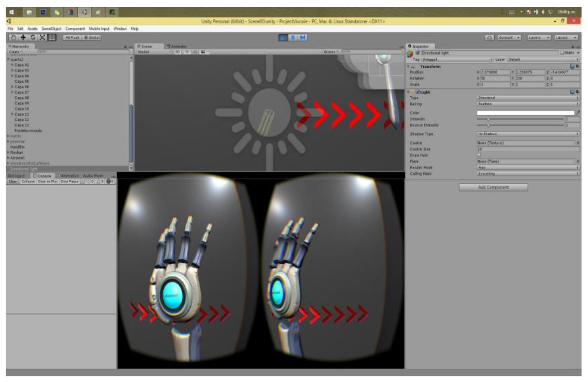Select the Hand tool in toolbar
588x382 pixels.
coord(14,37)
